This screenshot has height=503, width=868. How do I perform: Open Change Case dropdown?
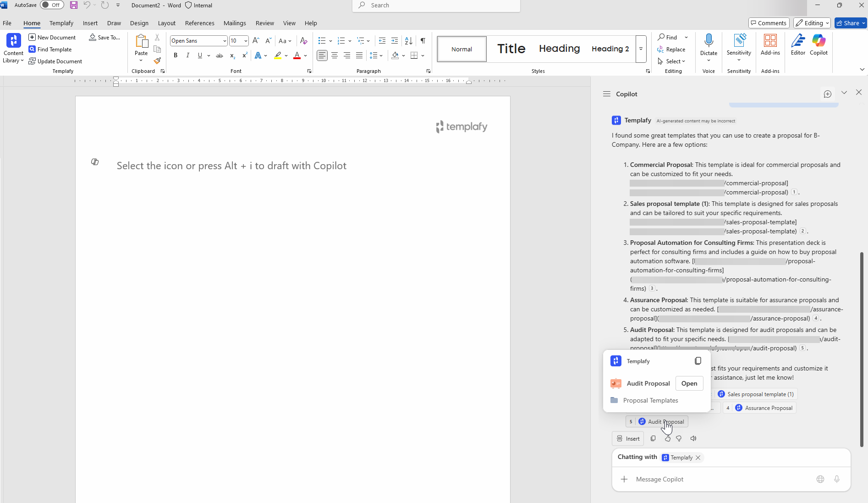pos(285,41)
